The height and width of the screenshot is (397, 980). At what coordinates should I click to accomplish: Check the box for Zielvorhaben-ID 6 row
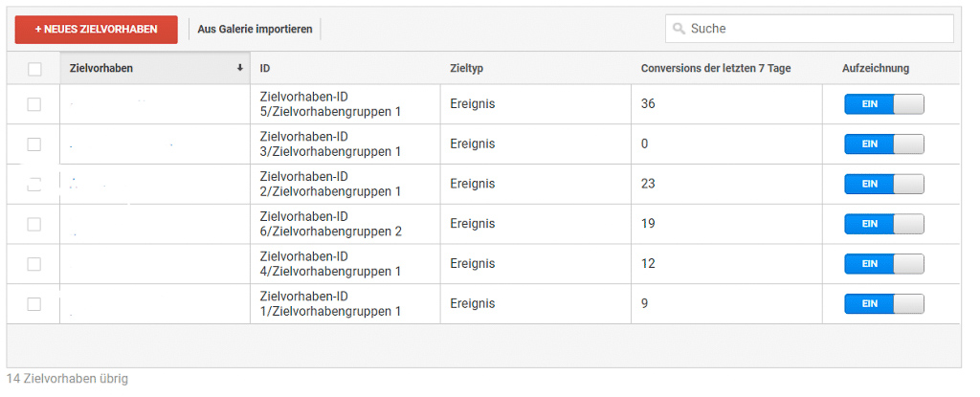(x=34, y=224)
